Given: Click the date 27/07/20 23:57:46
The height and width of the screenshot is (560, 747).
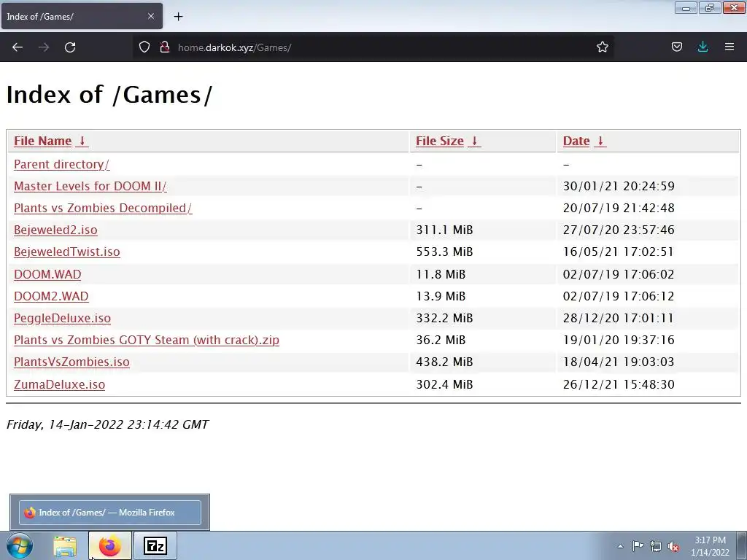Looking at the screenshot, I should (619, 230).
